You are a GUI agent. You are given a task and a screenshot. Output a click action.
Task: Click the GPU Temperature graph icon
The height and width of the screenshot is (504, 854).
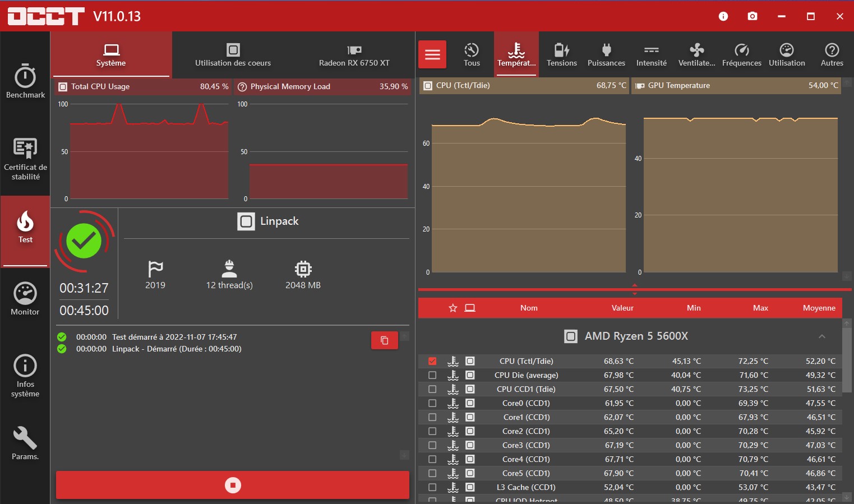(639, 86)
